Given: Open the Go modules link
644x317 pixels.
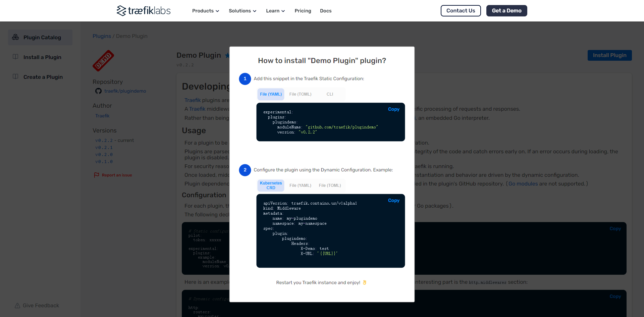Looking at the screenshot, I should pos(523,184).
